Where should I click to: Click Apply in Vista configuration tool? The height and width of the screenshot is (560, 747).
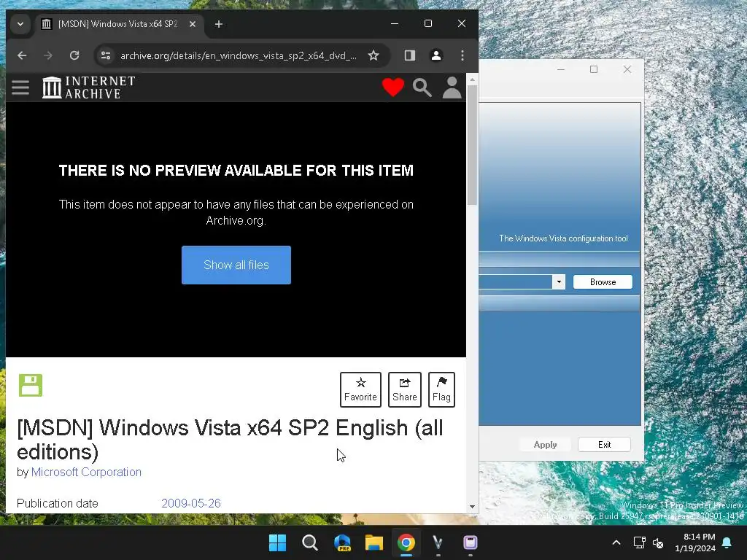pyautogui.click(x=545, y=445)
